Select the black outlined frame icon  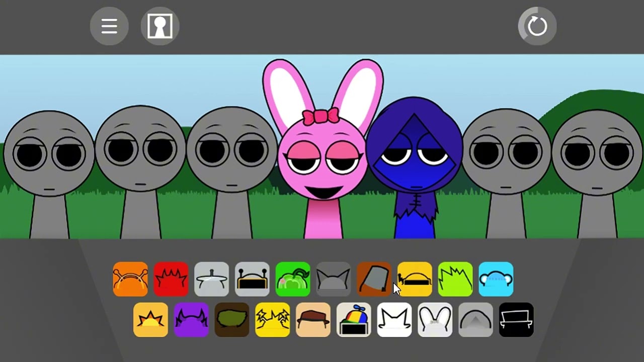pos(516,320)
